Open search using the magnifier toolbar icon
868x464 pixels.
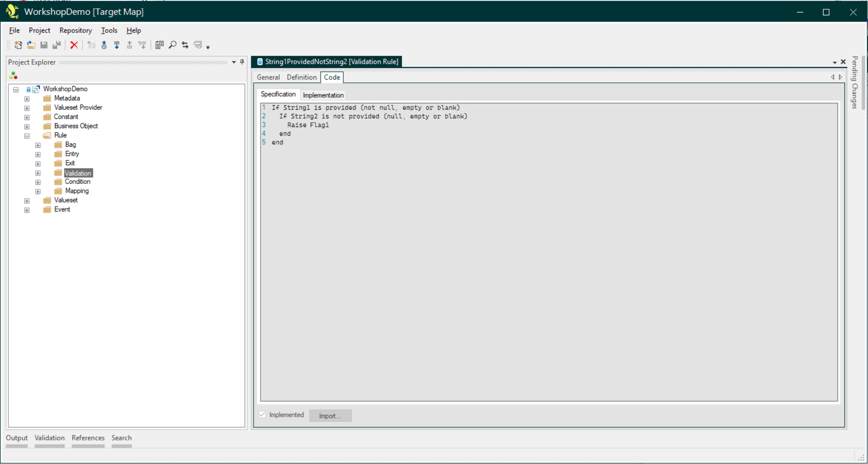(x=173, y=45)
